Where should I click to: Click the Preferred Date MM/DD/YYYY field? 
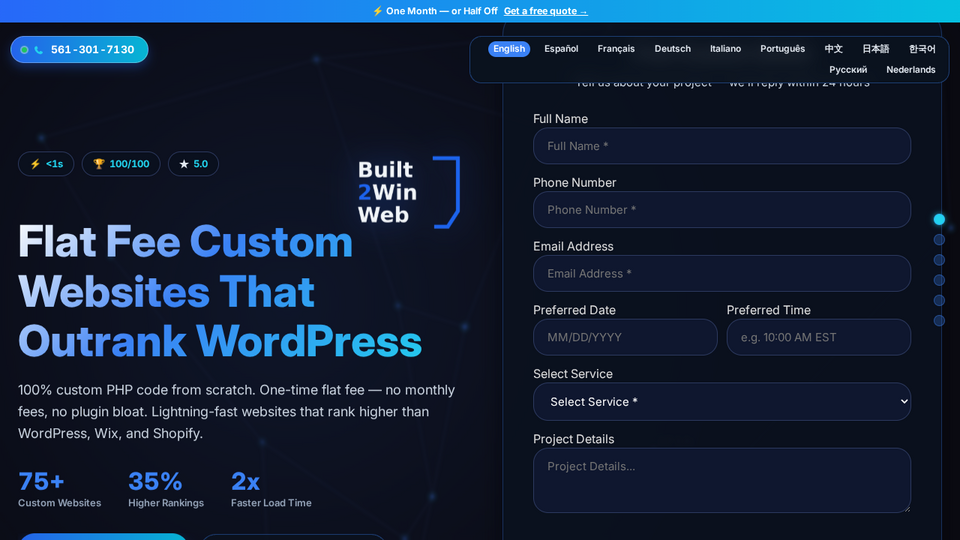625,337
